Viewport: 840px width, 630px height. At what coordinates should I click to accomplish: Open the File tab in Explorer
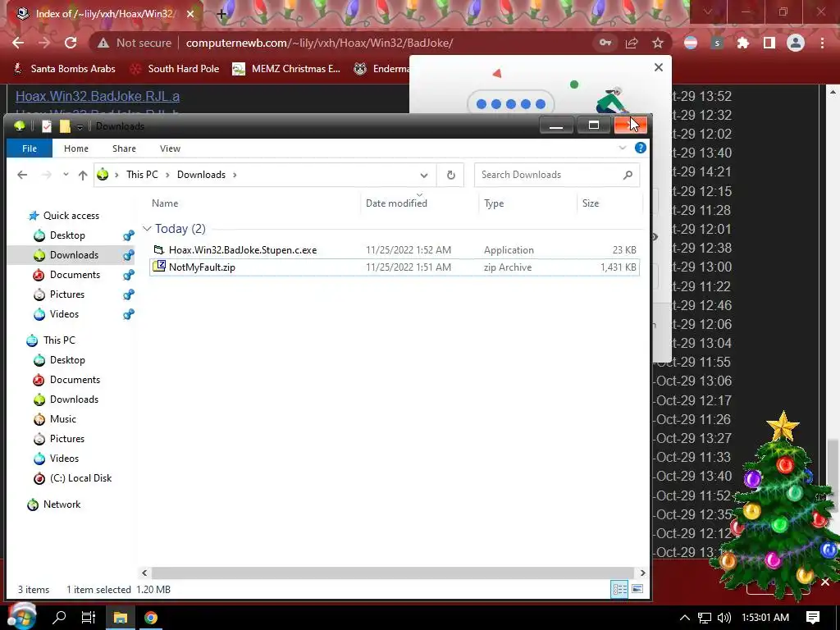point(30,148)
